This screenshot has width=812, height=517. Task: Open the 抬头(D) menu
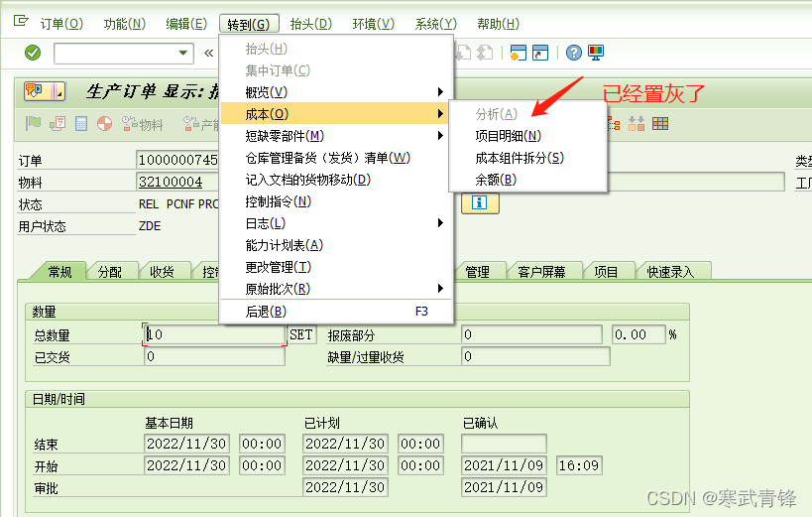point(310,24)
